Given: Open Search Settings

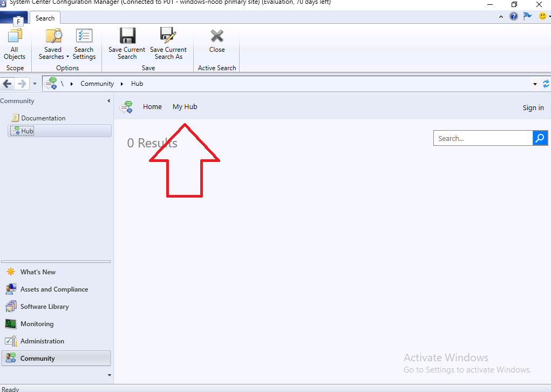Looking at the screenshot, I should [84, 44].
